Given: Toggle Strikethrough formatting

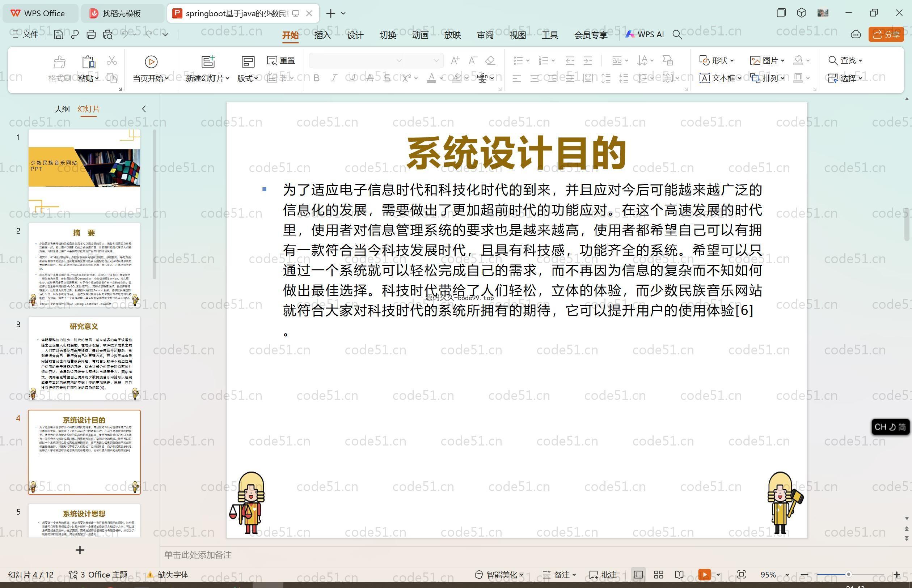Looking at the screenshot, I should coord(370,78).
